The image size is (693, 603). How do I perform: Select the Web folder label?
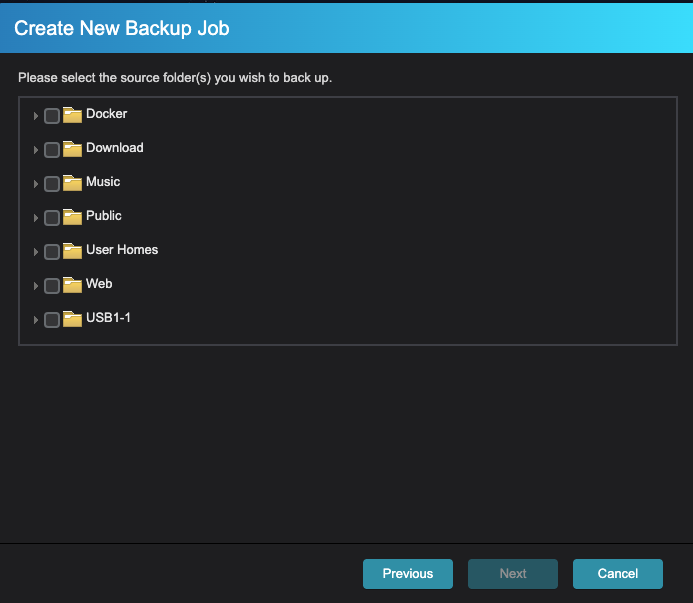99,284
